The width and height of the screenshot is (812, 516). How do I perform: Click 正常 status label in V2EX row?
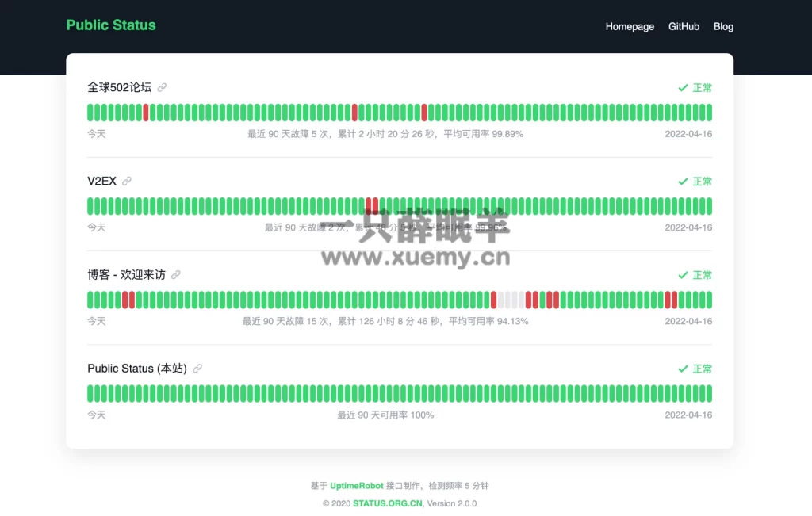coord(703,182)
